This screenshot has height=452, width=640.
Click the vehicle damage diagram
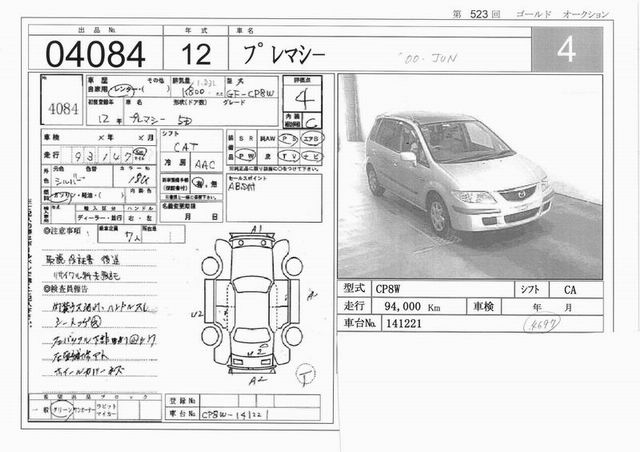pos(252,303)
